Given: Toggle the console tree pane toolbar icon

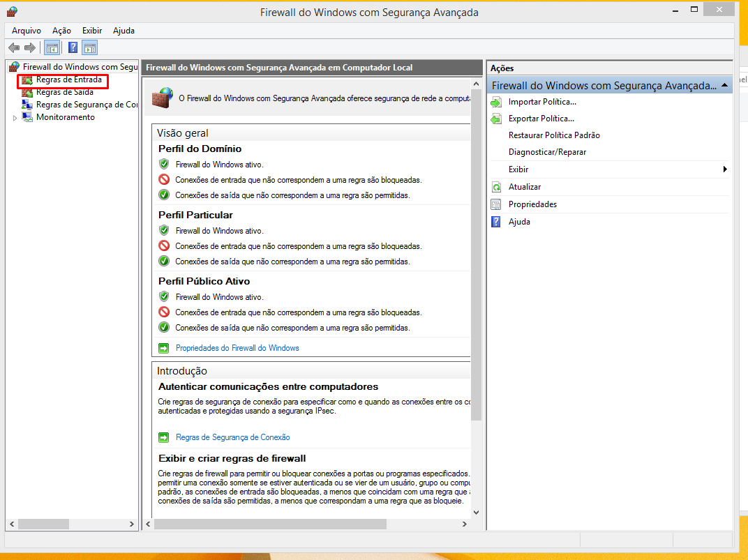Looking at the screenshot, I should 52,47.
